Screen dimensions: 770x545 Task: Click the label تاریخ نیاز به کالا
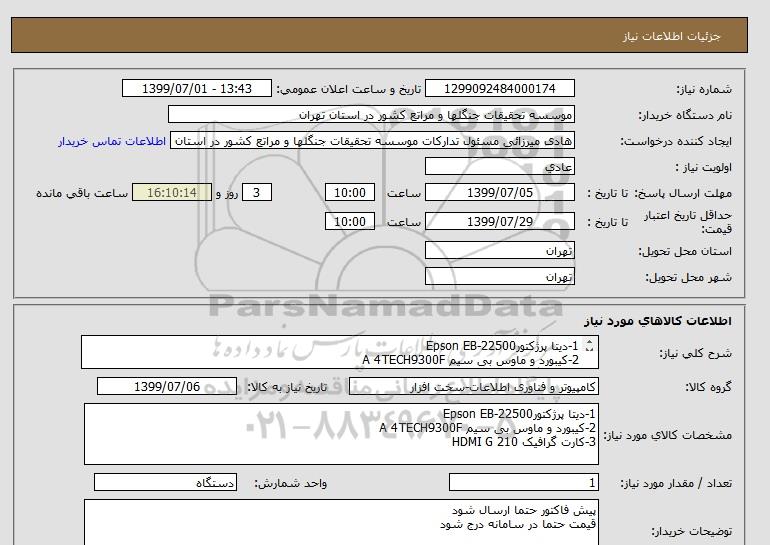[x=287, y=387]
